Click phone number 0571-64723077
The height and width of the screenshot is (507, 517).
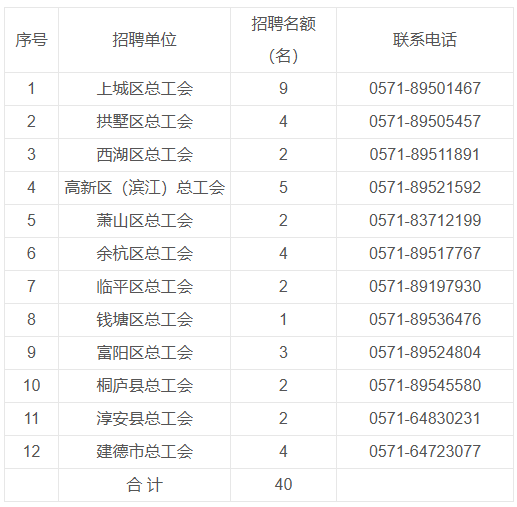pyautogui.click(x=425, y=451)
